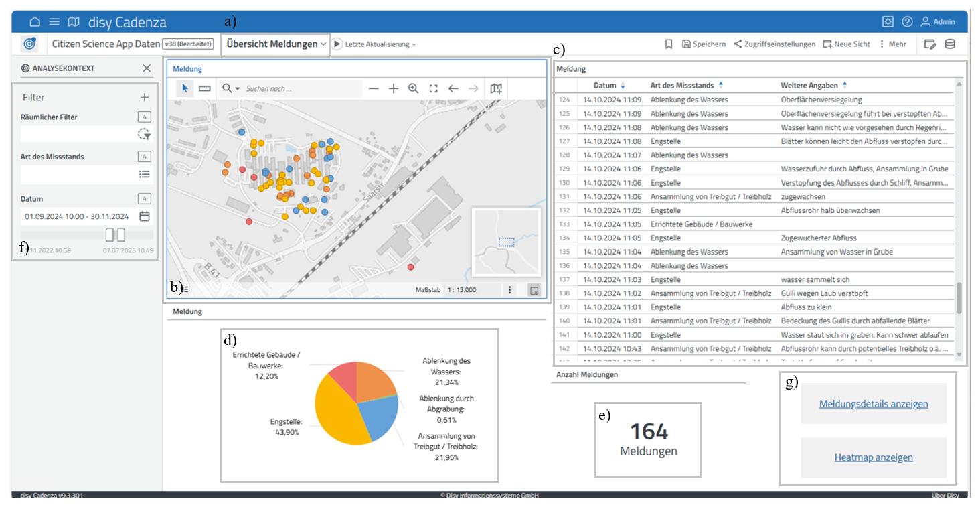Activate the map ruler measure tool
980x507 pixels.
tap(205, 88)
